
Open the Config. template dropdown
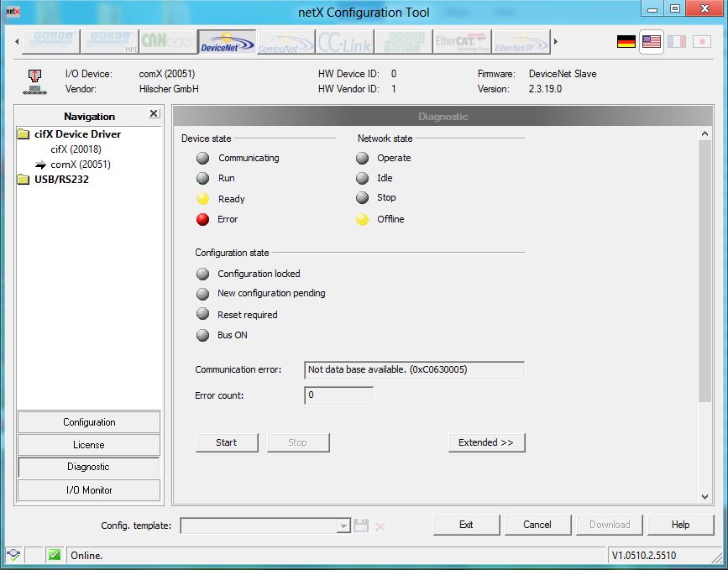pyautogui.click(x=343, y=526)
